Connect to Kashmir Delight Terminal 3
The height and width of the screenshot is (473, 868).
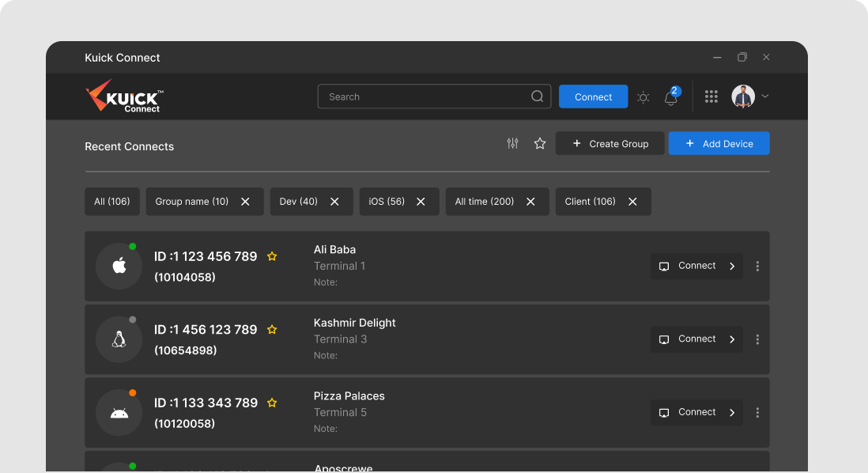tap(697, 339)
